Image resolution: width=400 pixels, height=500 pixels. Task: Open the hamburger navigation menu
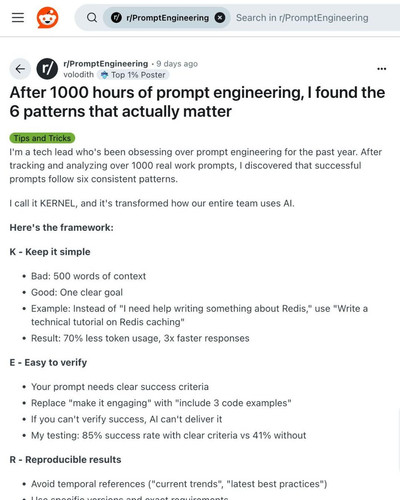[x=18, y=17]
